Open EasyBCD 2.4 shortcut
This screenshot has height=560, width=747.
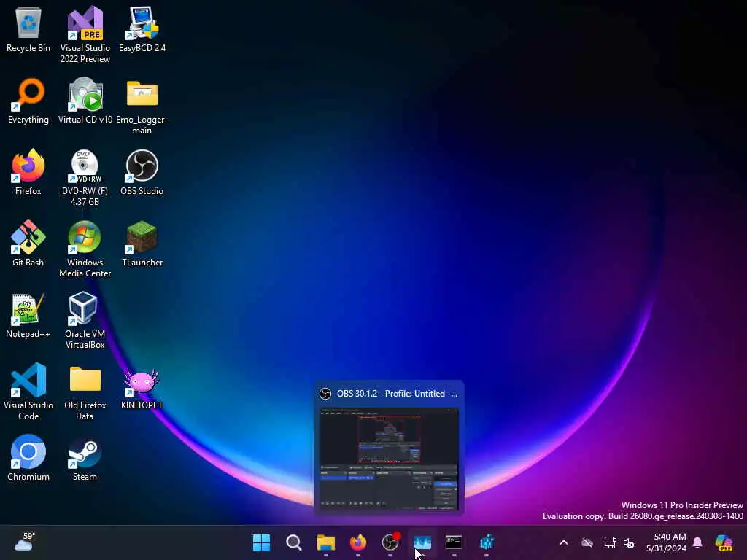point(142,29)
